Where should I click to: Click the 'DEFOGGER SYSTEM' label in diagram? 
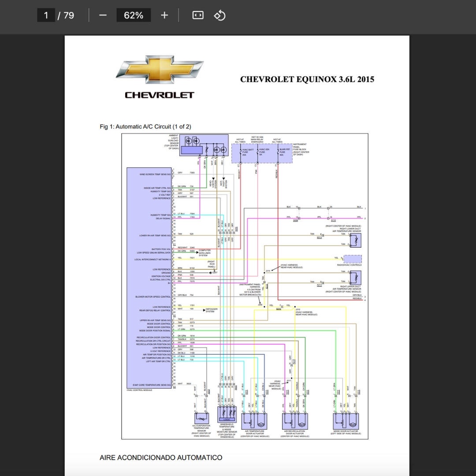pos(212,310)
